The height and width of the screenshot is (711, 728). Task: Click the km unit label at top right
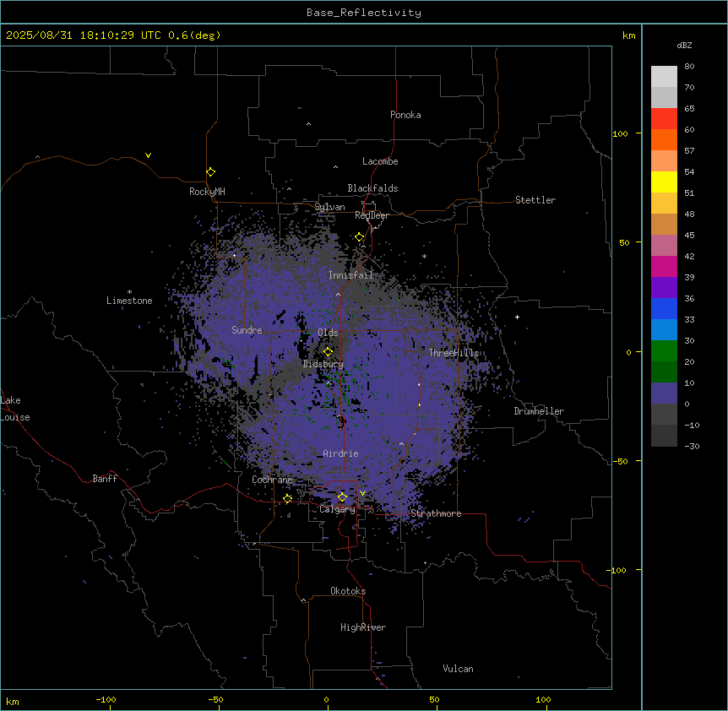click(x=628, y=35)
